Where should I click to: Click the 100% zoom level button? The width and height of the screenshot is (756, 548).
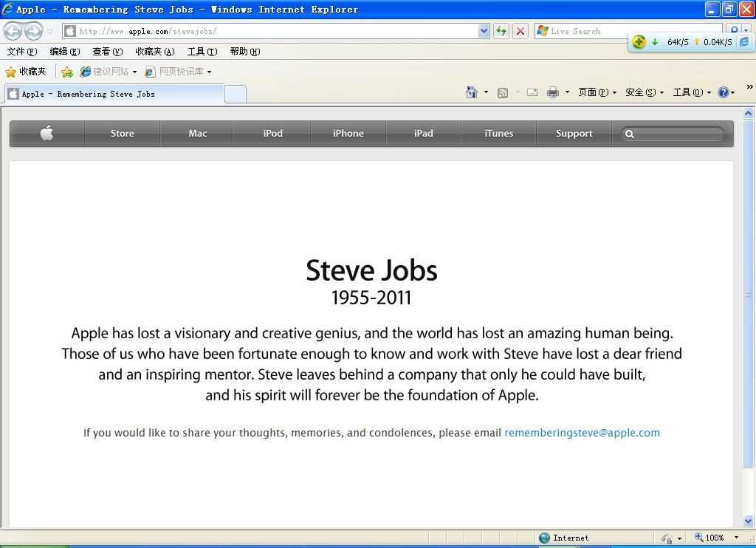[x=709, y=538]
